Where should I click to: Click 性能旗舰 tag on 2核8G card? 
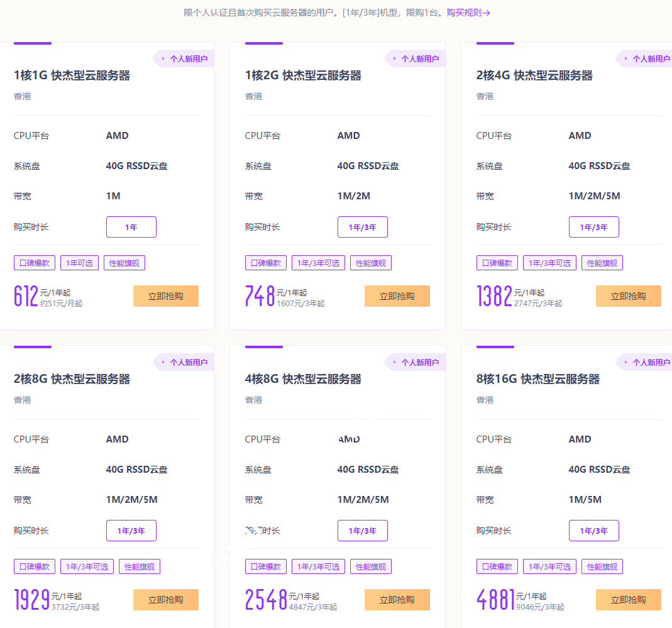point(140,566)
